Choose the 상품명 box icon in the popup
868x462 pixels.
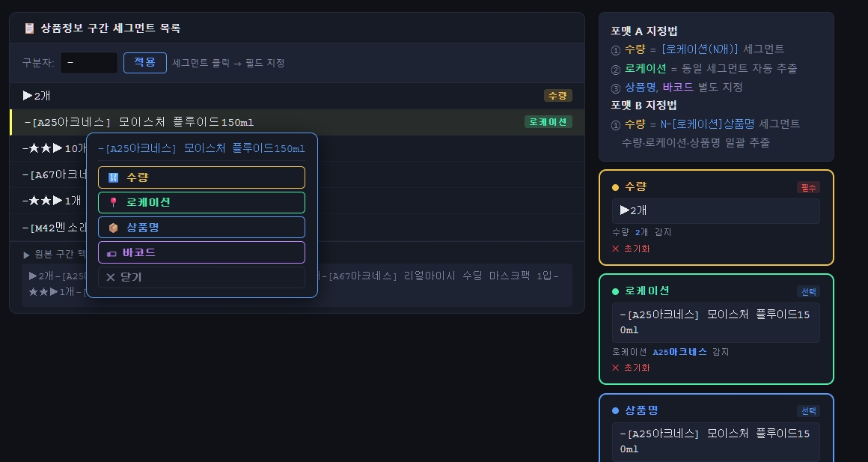coord(113,227)
